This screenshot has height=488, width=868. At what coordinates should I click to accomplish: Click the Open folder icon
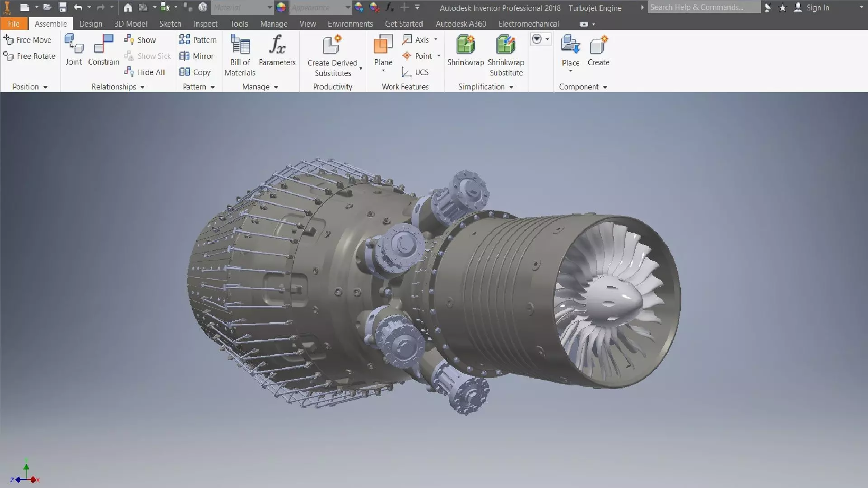click(47, 7)
